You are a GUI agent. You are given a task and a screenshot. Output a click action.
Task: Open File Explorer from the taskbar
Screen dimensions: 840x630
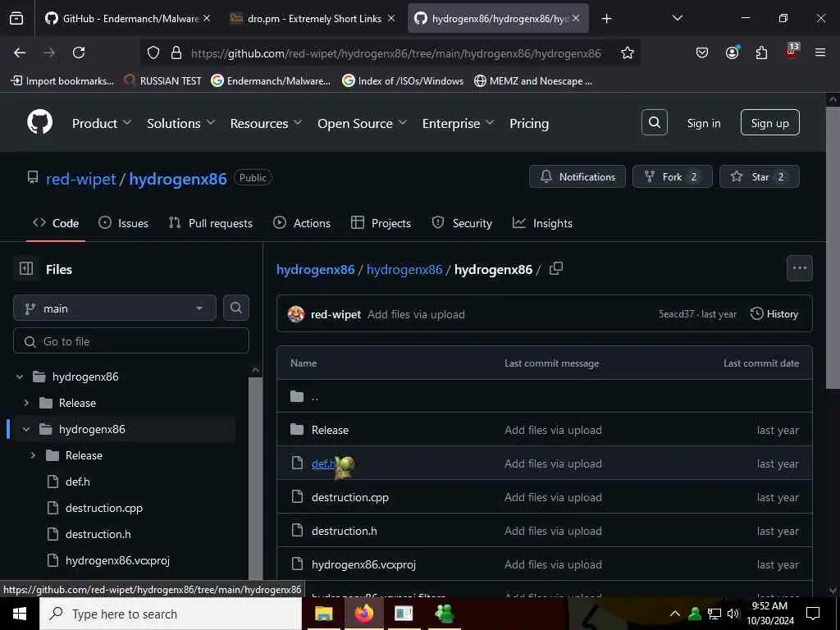tap(323, 614)
